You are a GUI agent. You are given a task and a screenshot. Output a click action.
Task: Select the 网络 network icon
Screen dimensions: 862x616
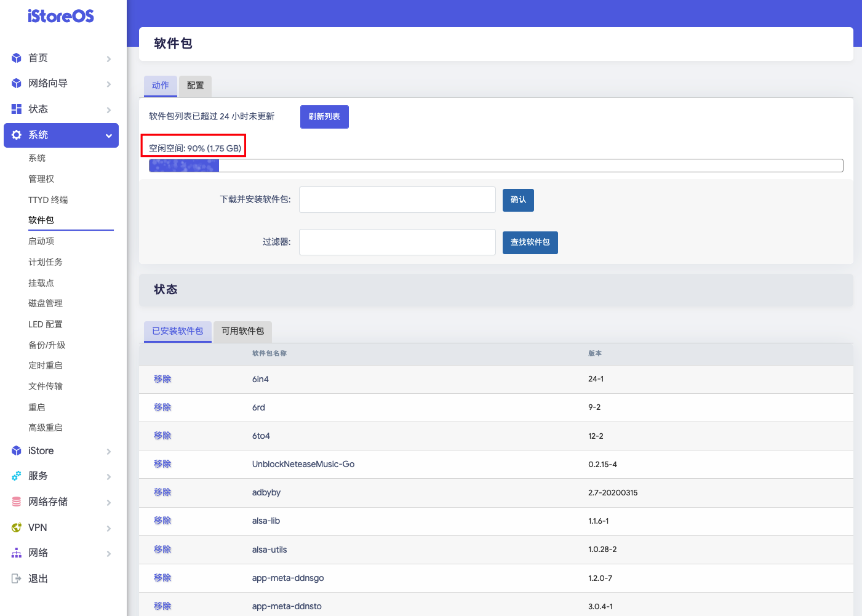click(16, 553)
